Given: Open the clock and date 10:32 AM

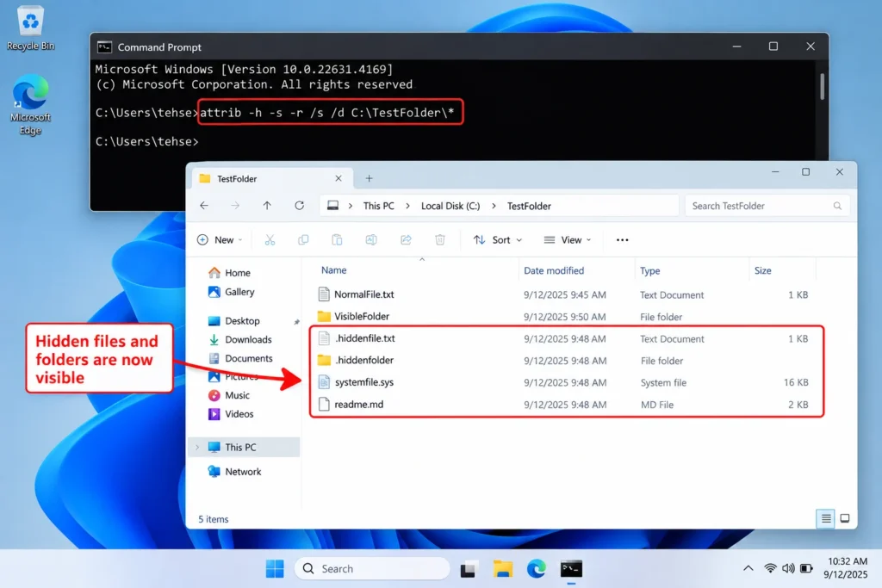Looking at the screenshot, I should point(846,567).
